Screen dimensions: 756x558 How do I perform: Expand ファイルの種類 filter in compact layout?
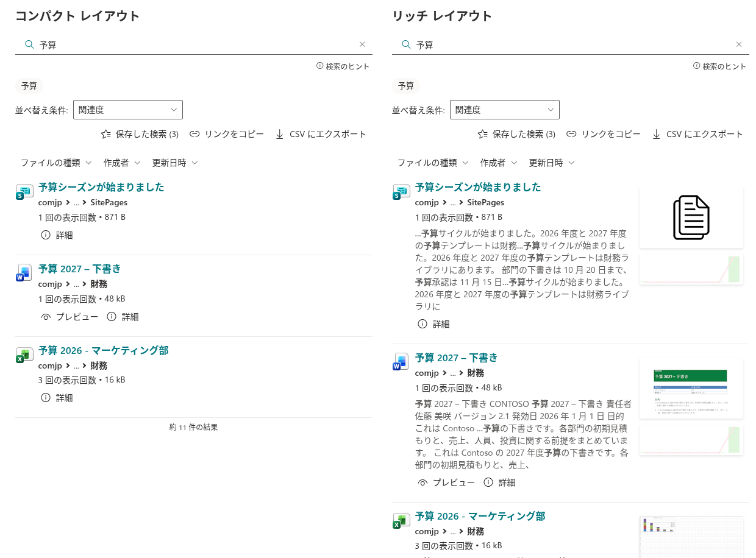click(x=56, y=163)
